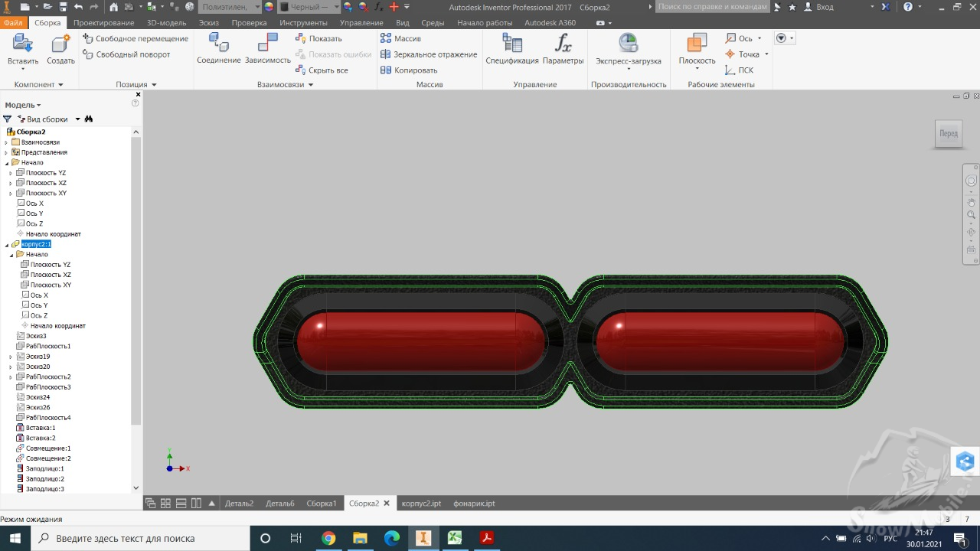Select Заподлицо:1 in the model tree
Screen dimensions: 980x551
[x=40, y=468]
